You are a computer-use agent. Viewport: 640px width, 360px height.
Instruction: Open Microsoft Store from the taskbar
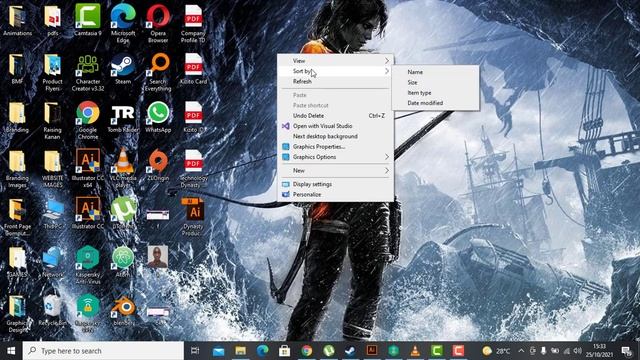[x=284, y=351]
